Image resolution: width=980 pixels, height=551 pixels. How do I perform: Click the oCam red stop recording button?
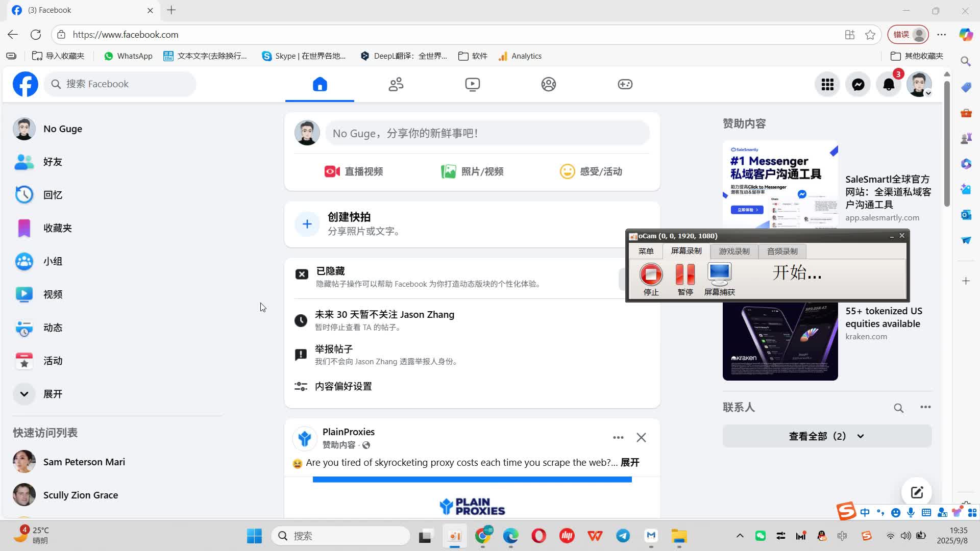(651, 275)
